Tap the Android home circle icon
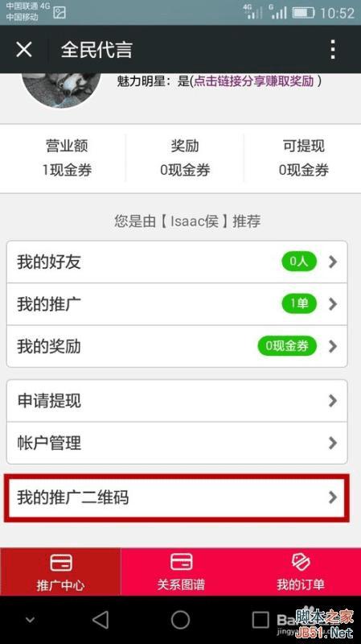The image size is (361, 644). click(180, 619)
